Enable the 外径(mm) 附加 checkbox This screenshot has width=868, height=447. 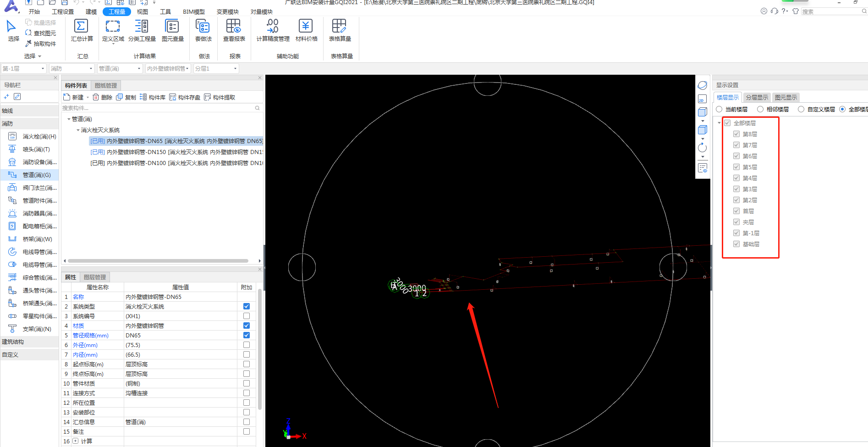tap(247, 345)
